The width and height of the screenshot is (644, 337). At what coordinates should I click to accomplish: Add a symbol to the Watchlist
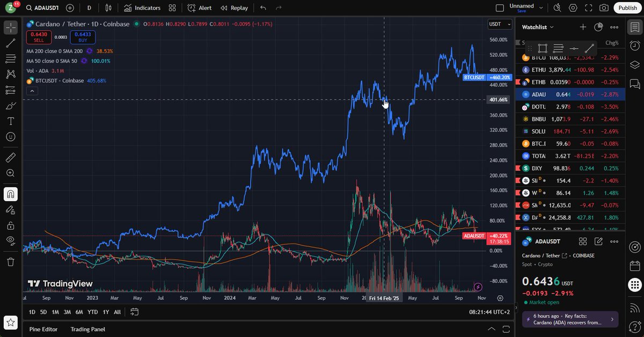pyautogui.click(x=583, y=27)
